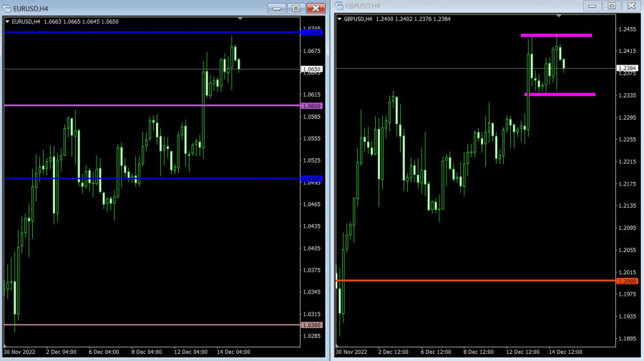Click the chart shift triangle on EURUSD chart
Screen dimensions: 644x361
[240, 17]
